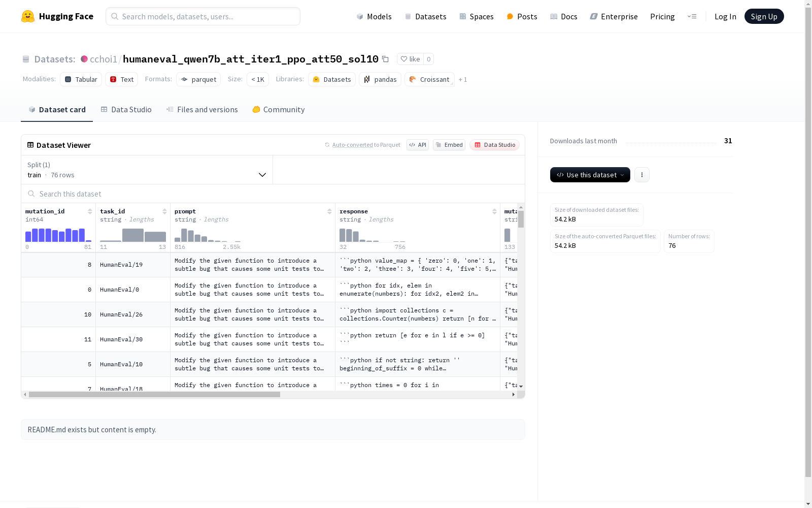Click the Datasets library tag
The height and width of the screenshot is (508, 812).
click(332, 79)
